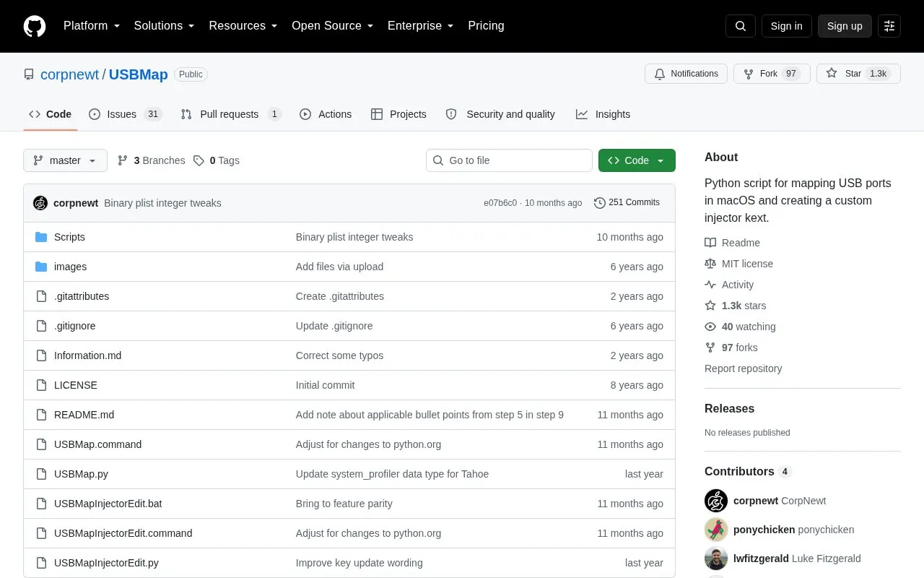Click the Report repository link
This screenshot has height=578, width=924.
point(743,368)
